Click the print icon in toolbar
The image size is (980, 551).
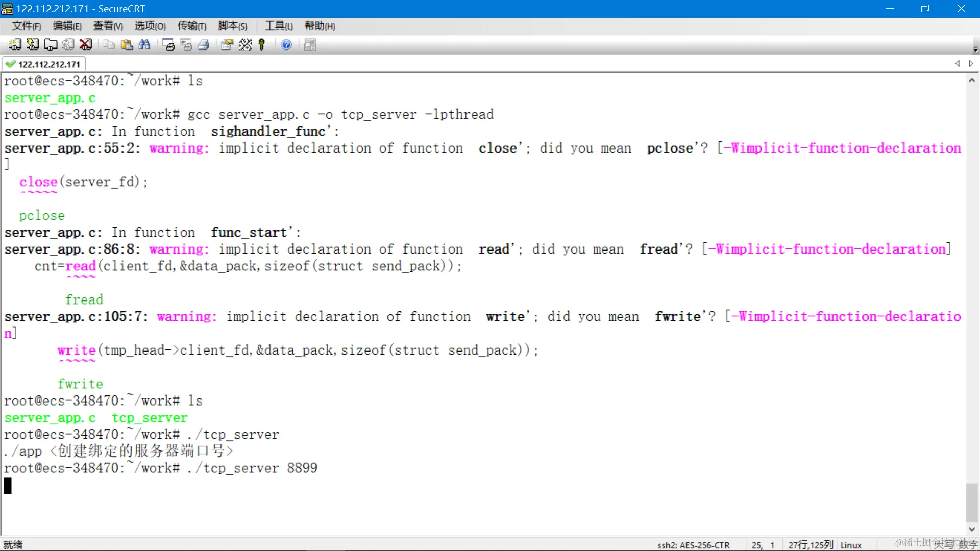point(203,44)
